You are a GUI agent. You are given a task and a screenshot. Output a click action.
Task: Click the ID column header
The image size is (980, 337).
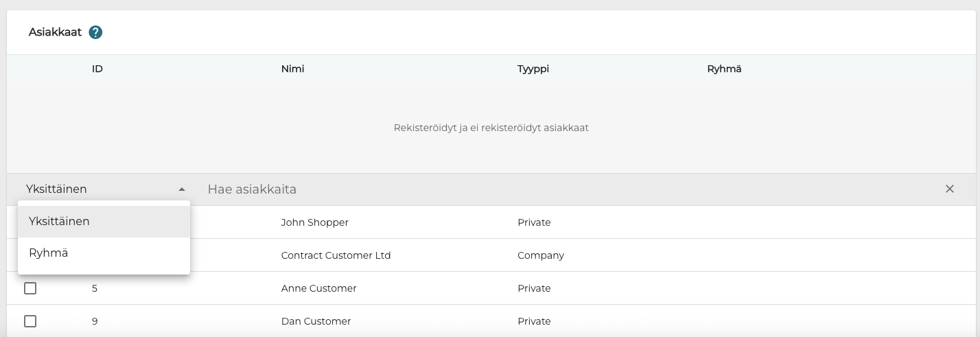pos(97,69)
